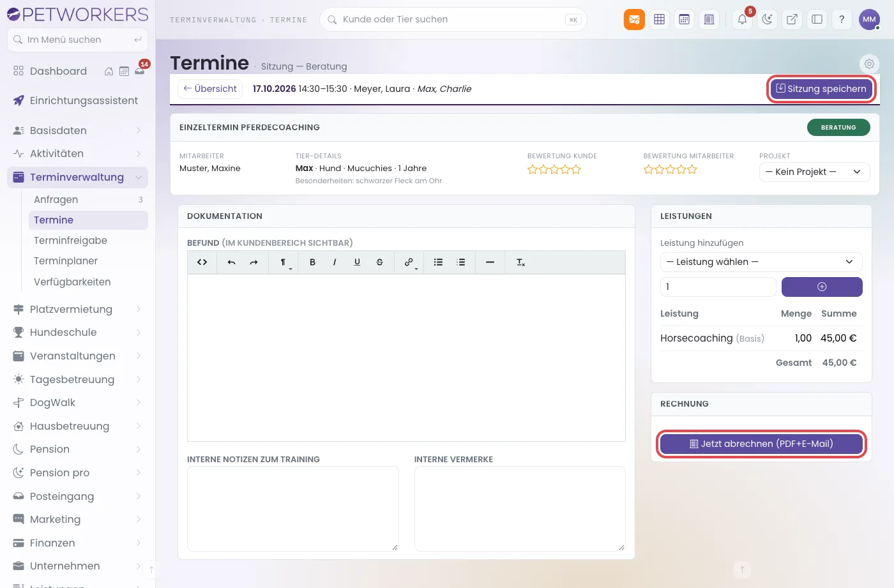This screenshot has width=894, height=588.
Task: Open the orange mail icon in the header
Action: tap(634, 20)
